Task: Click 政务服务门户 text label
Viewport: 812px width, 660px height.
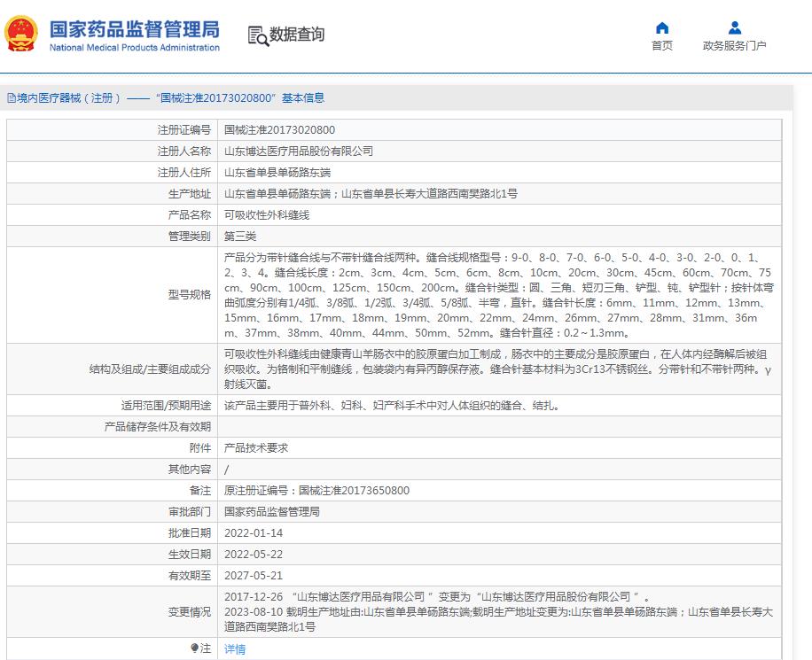Action: [x=734, y=45]
